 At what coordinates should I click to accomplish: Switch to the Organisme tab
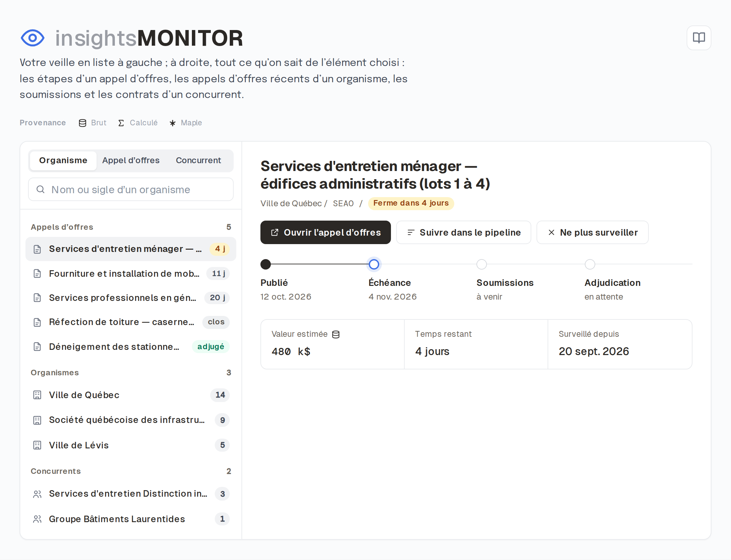[x=63, y=161]
